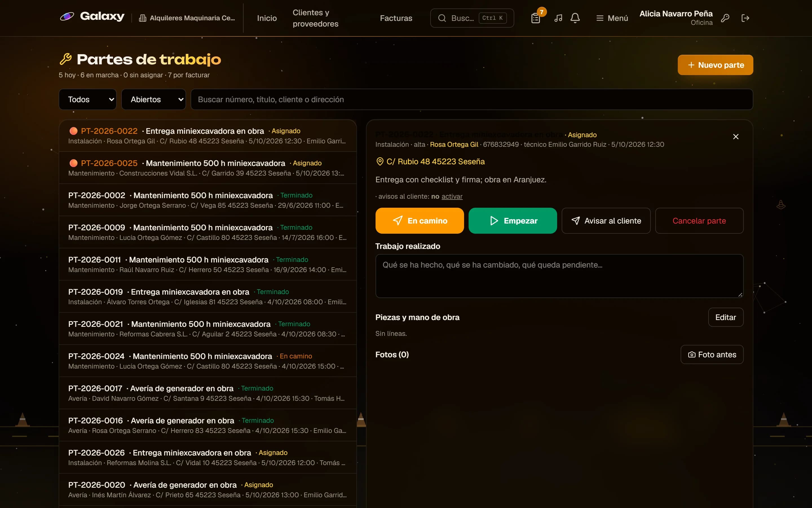The width and height of the screenshot is (812, 508).
Task: Focus the Trabajo realizado text area
Action: [x=559, y=276]
